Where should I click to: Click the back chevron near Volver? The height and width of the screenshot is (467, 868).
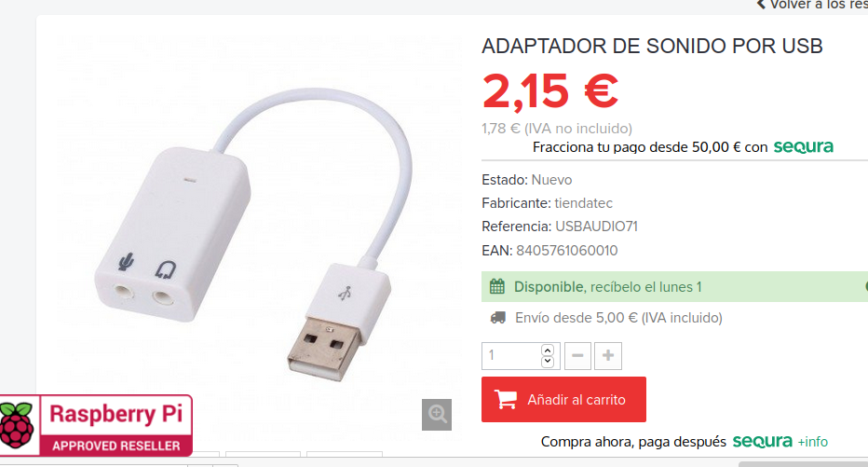click(x=761, y=5)
